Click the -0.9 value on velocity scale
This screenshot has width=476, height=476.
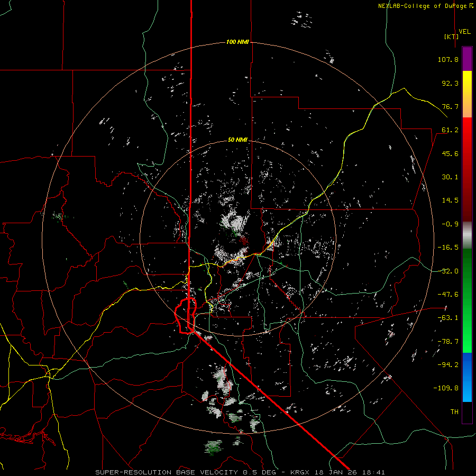(450, 224)
